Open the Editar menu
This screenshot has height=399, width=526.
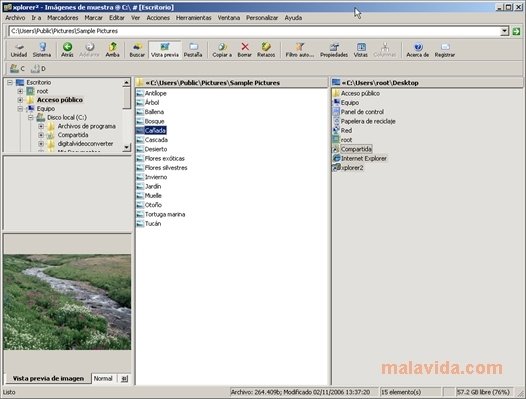point(117,18)
